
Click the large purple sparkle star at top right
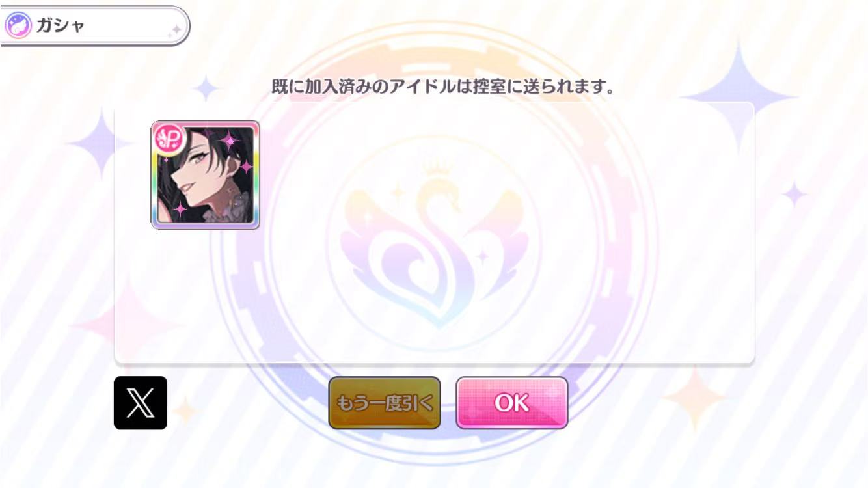coord(739,98)
